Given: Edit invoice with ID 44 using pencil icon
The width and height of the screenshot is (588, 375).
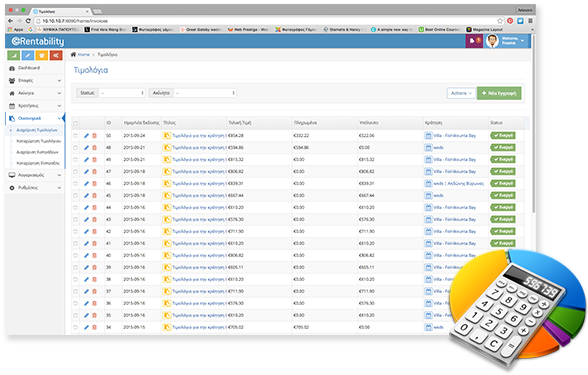Looking at the screenshot, I should click(x=86, y=208).
